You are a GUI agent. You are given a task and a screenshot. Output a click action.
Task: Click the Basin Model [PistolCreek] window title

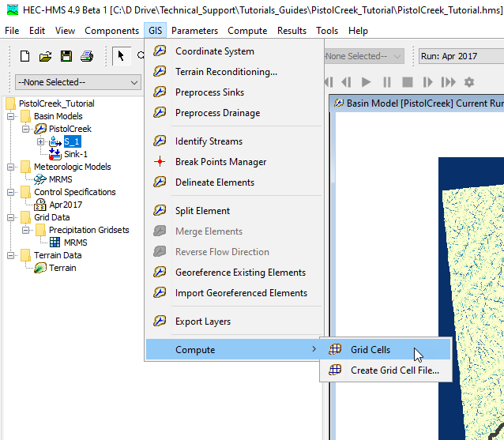425,103
